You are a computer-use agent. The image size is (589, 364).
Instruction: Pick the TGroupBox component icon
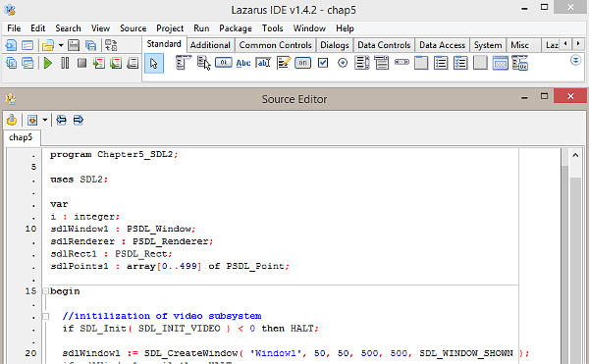tap(421, 63)
